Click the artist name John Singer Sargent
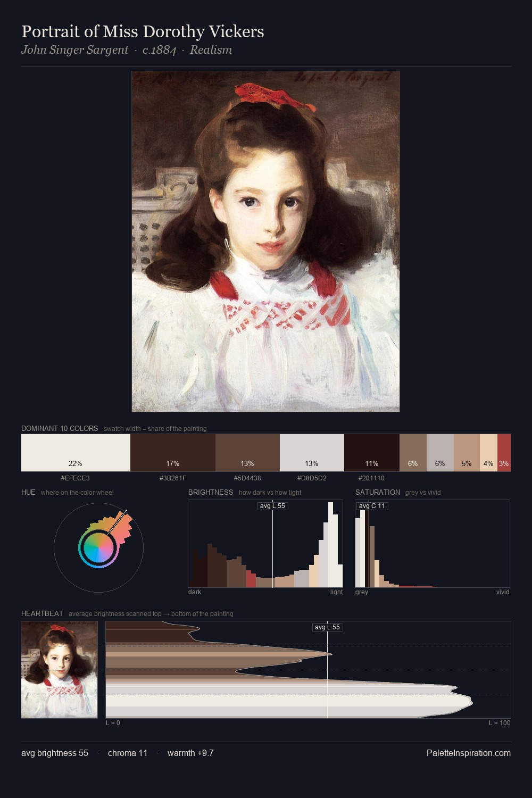 coord(74,50)
